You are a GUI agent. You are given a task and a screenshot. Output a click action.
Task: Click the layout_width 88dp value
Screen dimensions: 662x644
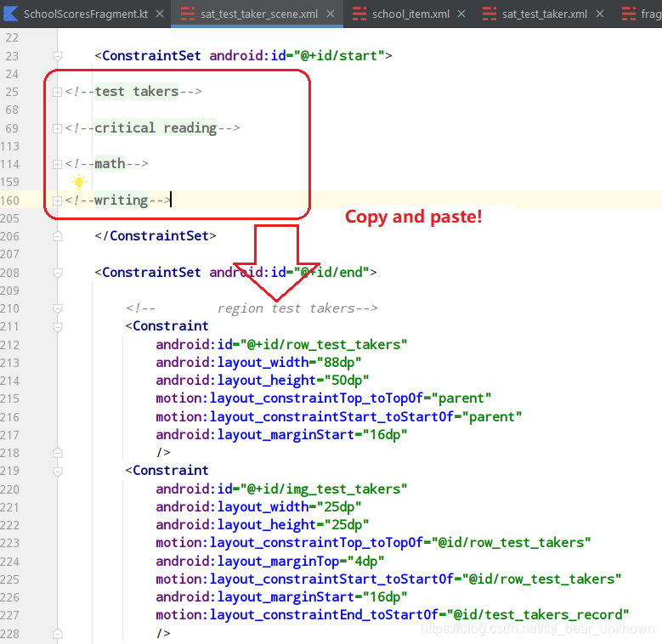point(339,363)
